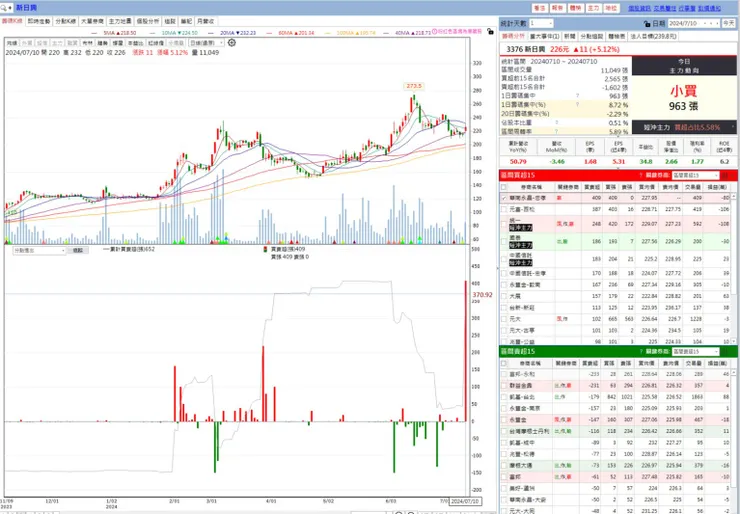Viewport: 740px width, 514px height.
Task: Tick the 元富-西松 broker checkbox
Action: 504,209
